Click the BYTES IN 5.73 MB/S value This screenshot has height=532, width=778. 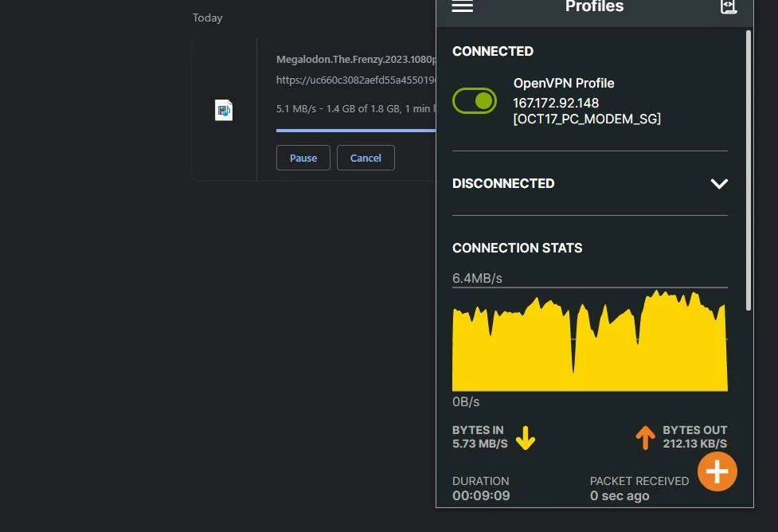pos(480,437)
